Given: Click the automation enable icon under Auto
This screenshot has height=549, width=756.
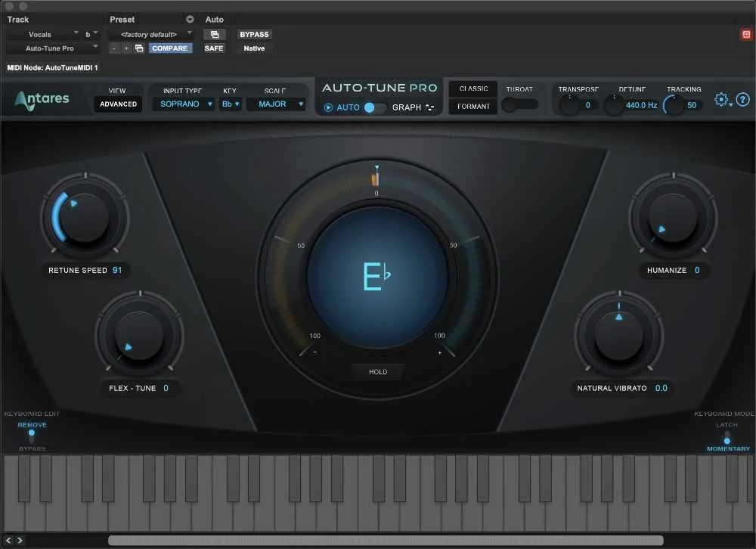Looking at the screenshot, I should click(x=215, y=34).
